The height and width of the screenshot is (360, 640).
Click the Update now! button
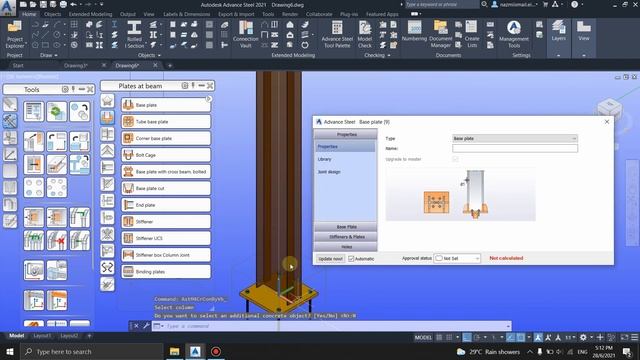pos(331,259)
